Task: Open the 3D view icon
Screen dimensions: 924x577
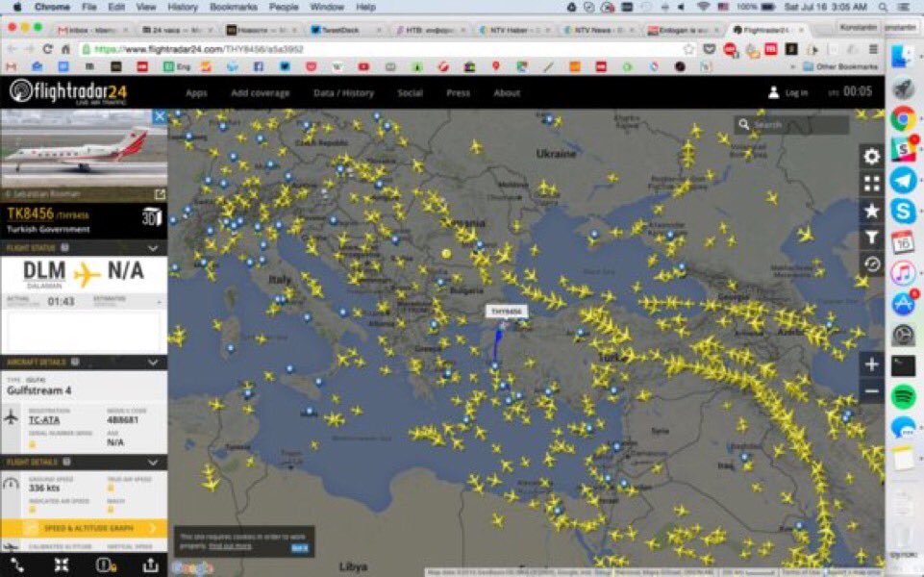Action: coord(152,216)
